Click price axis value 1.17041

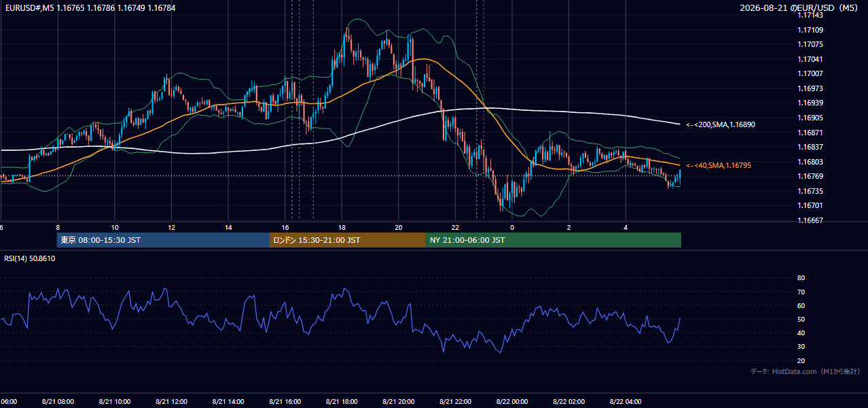click(810, 59)
